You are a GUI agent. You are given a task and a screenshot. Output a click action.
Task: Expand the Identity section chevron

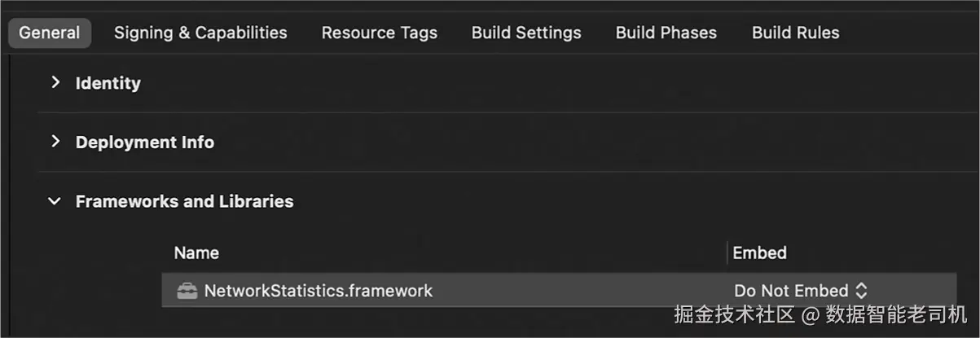click(x=55, y=82)
